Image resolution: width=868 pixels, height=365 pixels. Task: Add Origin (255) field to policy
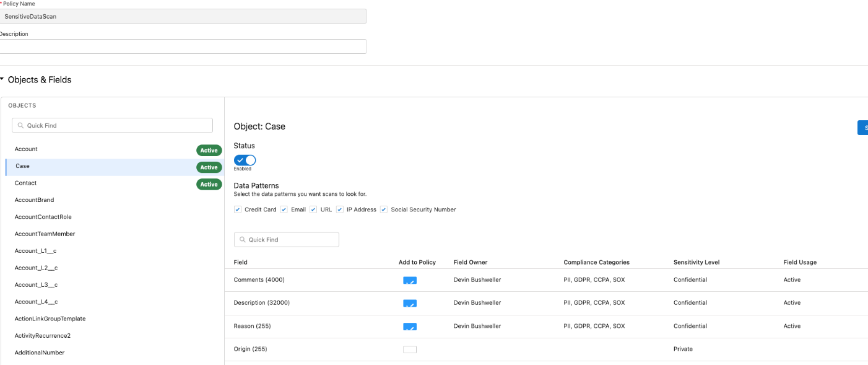click(410, 350)
